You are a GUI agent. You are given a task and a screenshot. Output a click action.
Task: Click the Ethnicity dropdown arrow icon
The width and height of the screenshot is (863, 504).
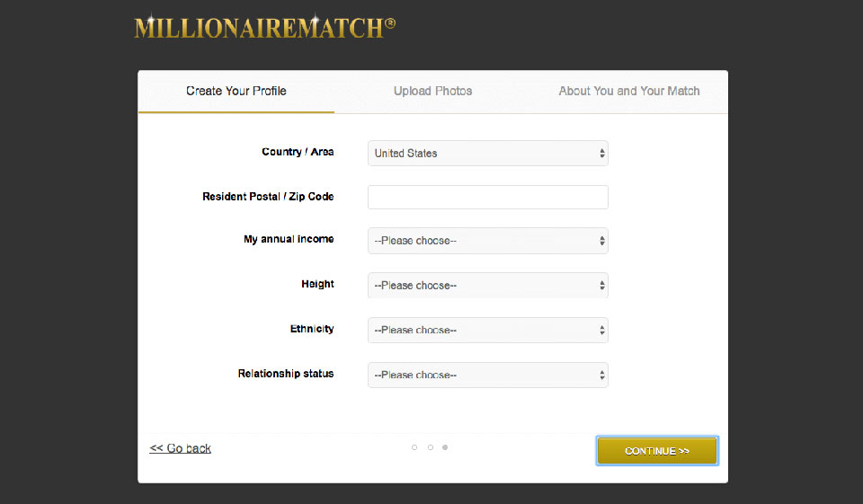[601, 330]
